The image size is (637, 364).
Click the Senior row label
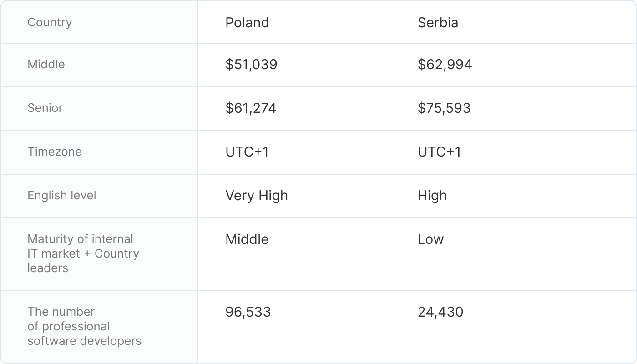45,108
